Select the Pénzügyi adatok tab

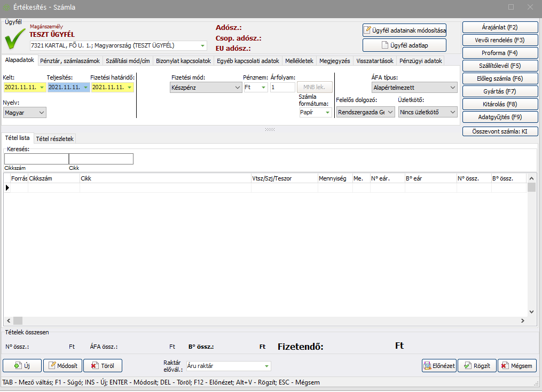421,61
